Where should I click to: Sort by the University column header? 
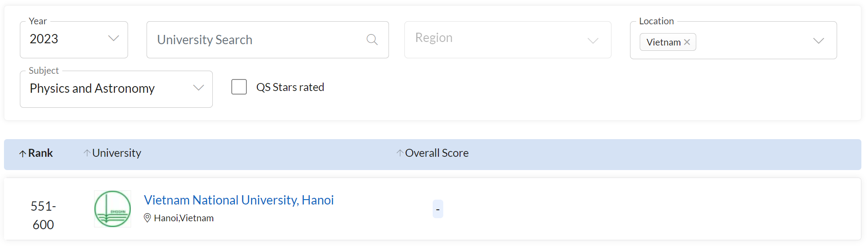point(117,153)
